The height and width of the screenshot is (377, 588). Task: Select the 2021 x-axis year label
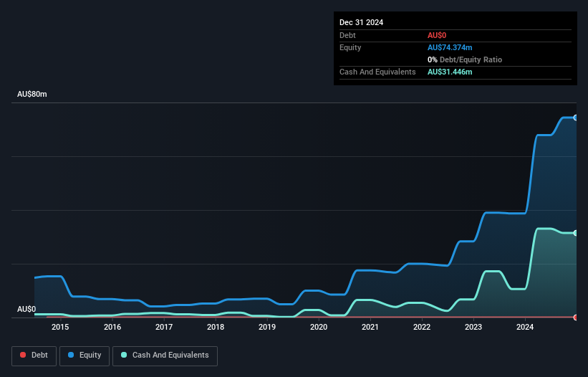[370, 327]
